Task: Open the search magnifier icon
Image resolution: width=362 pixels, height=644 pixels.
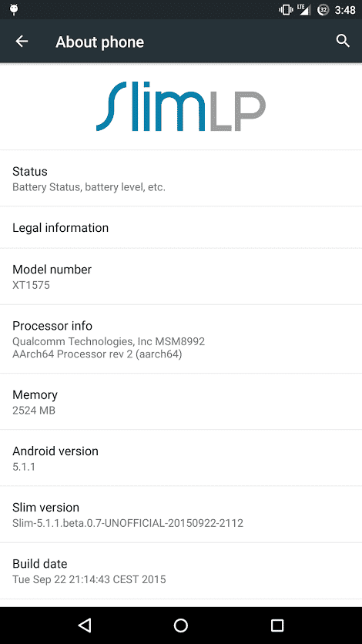Action: 343,41
